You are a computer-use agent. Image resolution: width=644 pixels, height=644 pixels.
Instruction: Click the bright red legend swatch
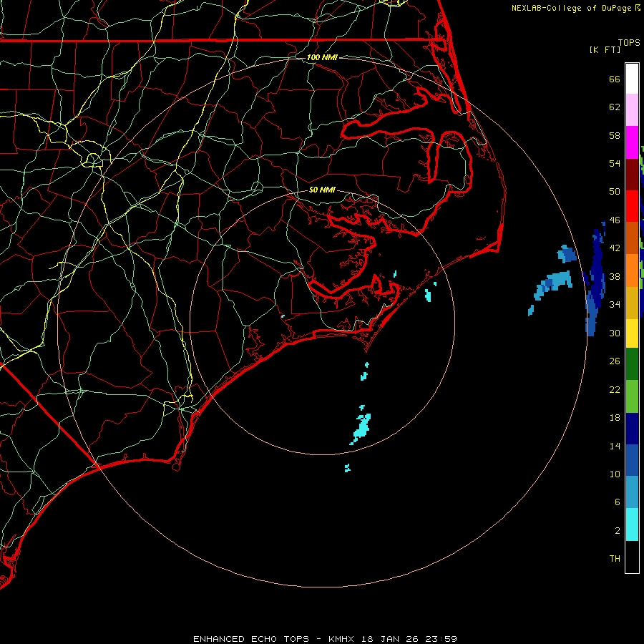pos(632,206)
